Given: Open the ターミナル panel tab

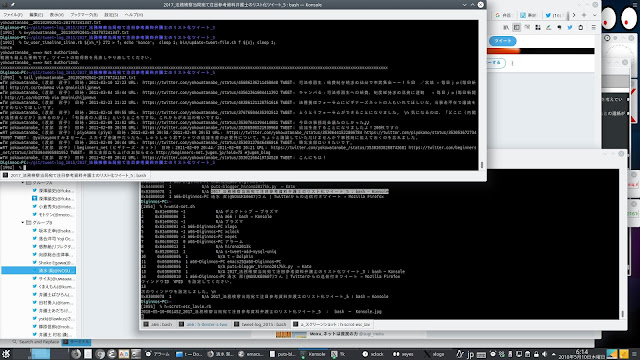Looking at the screenshot, I should 77,342.
